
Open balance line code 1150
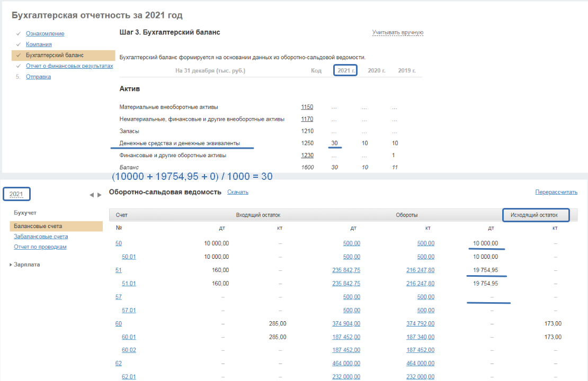[307, 107]
